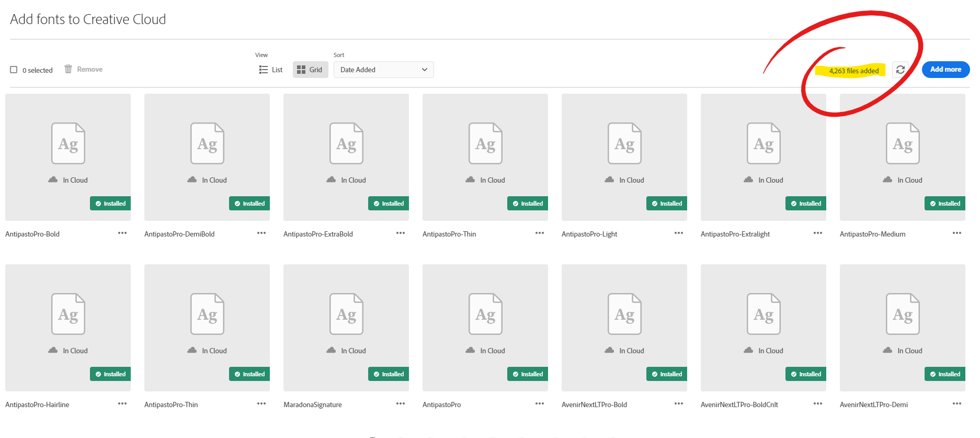Open more options for AntipastoPro-Extralight
980x438 pixels.
(818, 233)
